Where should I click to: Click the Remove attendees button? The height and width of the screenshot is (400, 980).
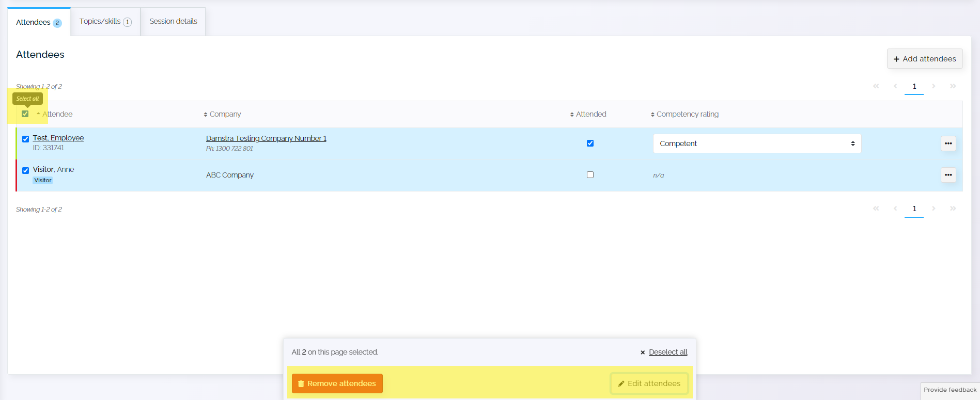coord(337,383)
